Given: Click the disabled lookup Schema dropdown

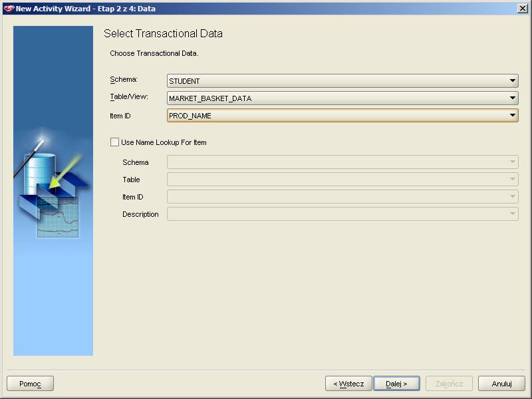Looking at the screenshot, I should tap(342, 162).
